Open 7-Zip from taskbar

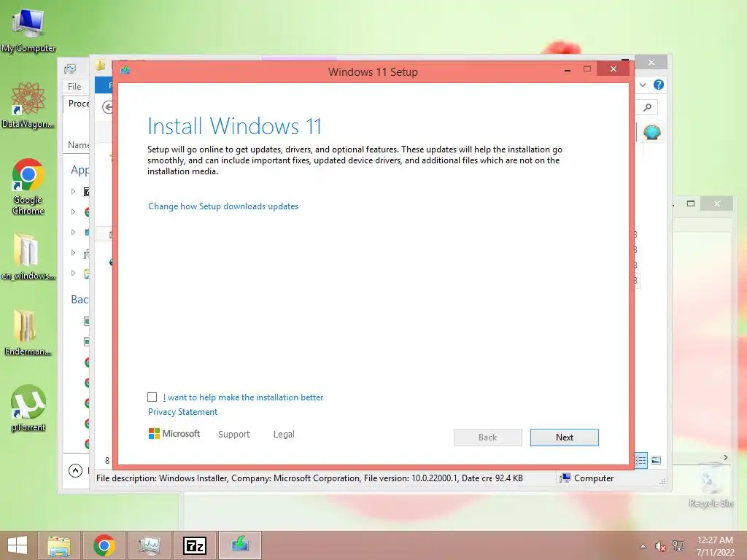[x=194, y=545]
